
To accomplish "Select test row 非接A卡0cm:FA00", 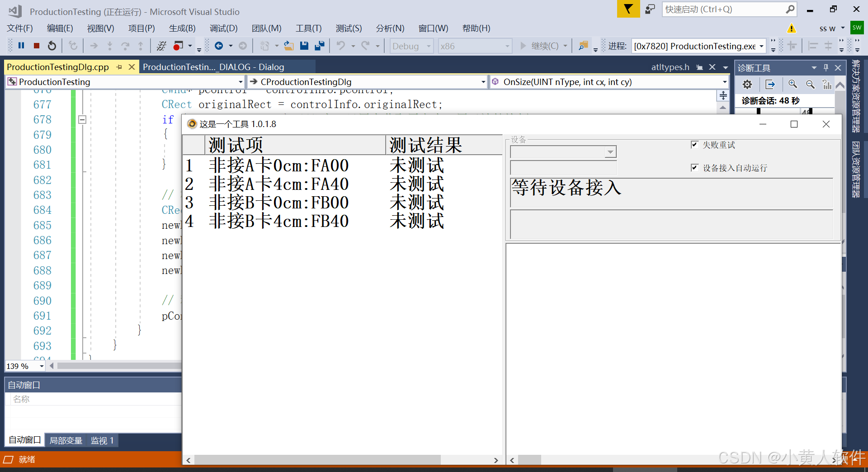I will click(x=342, y=165).
